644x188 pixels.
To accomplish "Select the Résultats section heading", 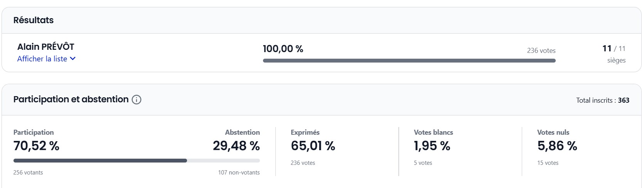I will (x=34, y=20).
